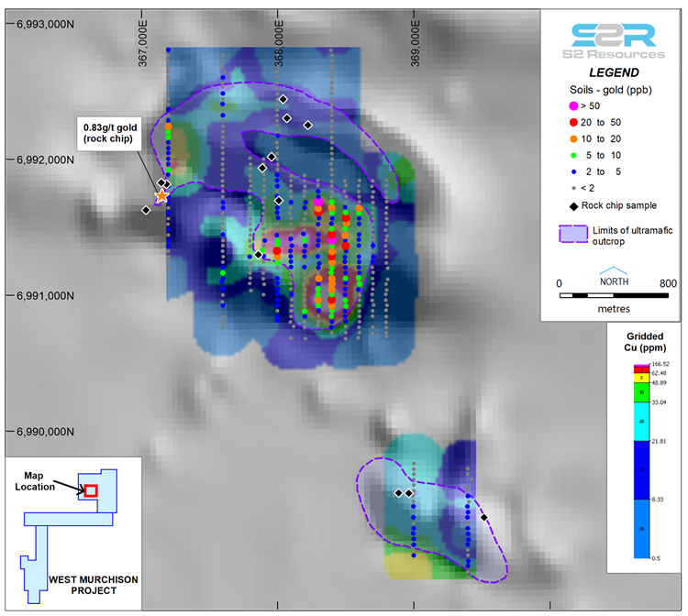Click the grey <2 legend dot
Image resolution: width=688 pixels, height=616 pixels.
573,188
